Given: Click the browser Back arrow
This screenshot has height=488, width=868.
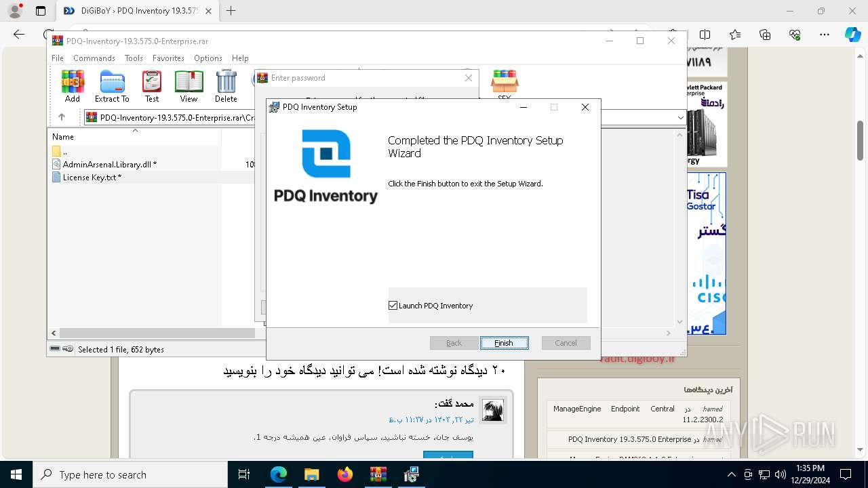Looking at the screenshot, I should tap(19, 35).
